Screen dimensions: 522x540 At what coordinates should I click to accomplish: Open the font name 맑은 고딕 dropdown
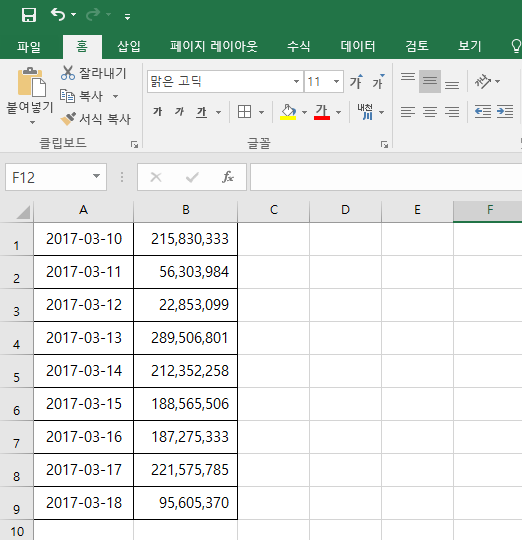point(296,82)
